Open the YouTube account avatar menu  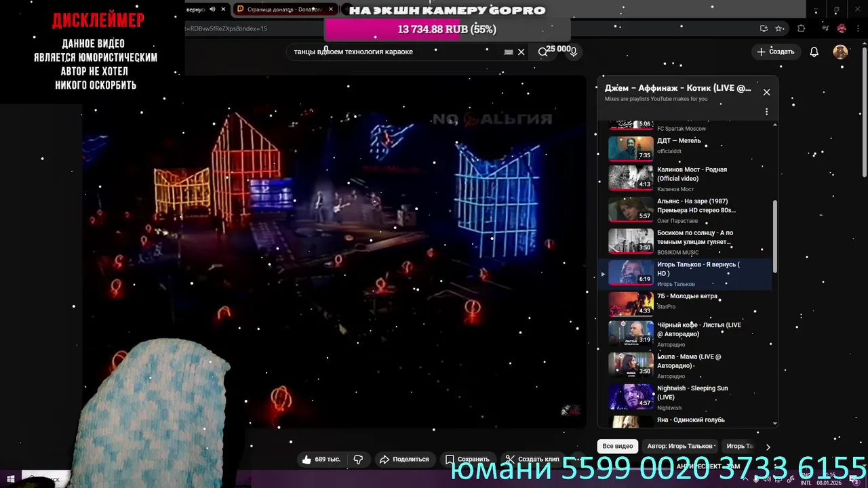[840, 52]
